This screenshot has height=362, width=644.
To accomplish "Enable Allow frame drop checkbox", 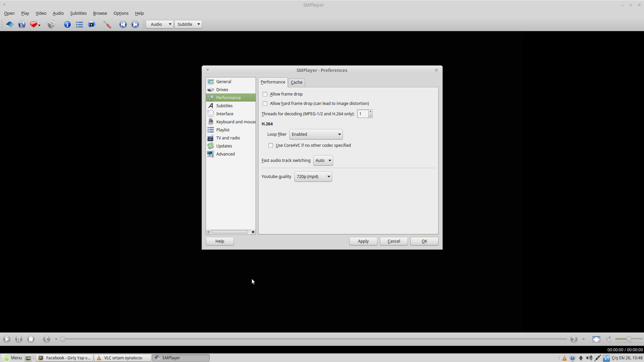I will (265, 94).
